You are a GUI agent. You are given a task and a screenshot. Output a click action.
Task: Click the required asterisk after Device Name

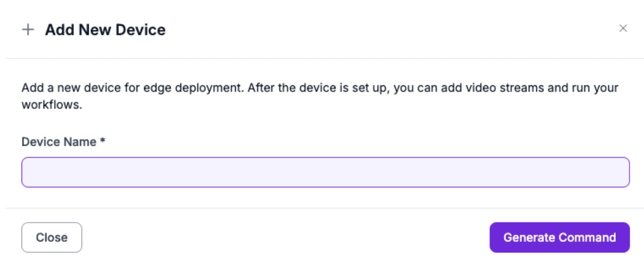103,141
